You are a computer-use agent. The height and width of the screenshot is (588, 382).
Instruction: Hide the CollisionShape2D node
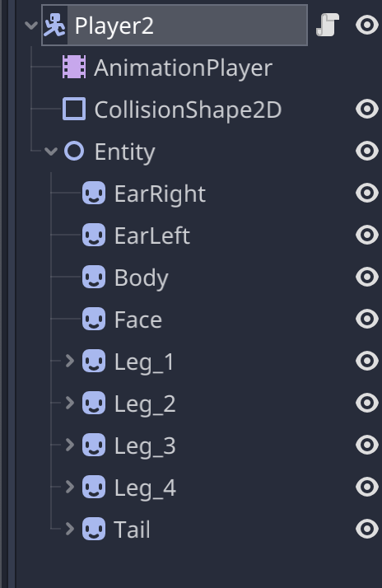367,110
